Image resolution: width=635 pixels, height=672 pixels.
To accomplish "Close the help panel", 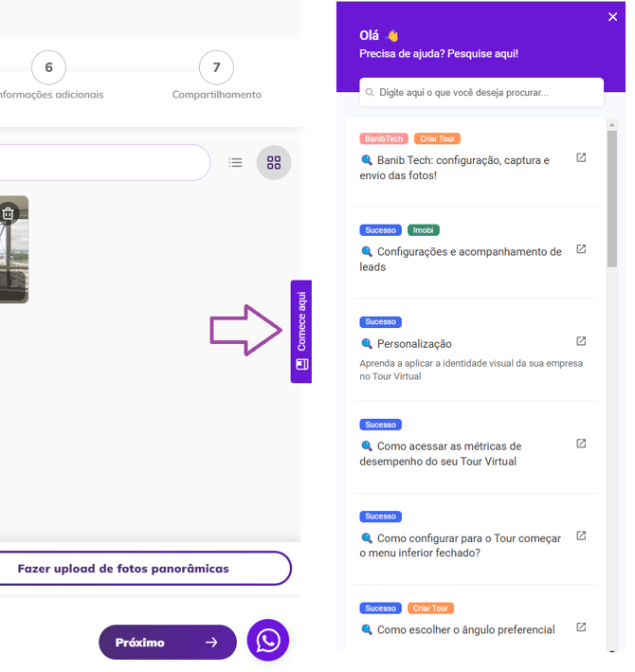I will click(x=612, y=16).
